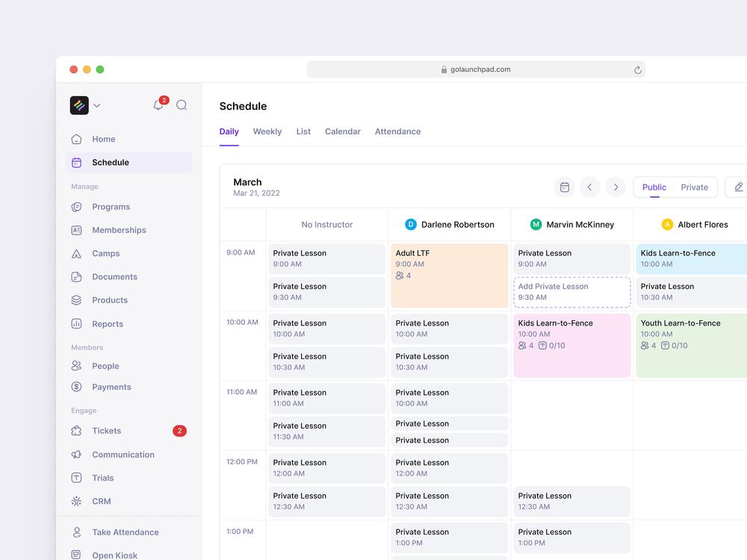This screenshot has width=747, height=560.
Task: Open Payments from the sidebar
Action: pyautogui.click(x=129, y=387)
